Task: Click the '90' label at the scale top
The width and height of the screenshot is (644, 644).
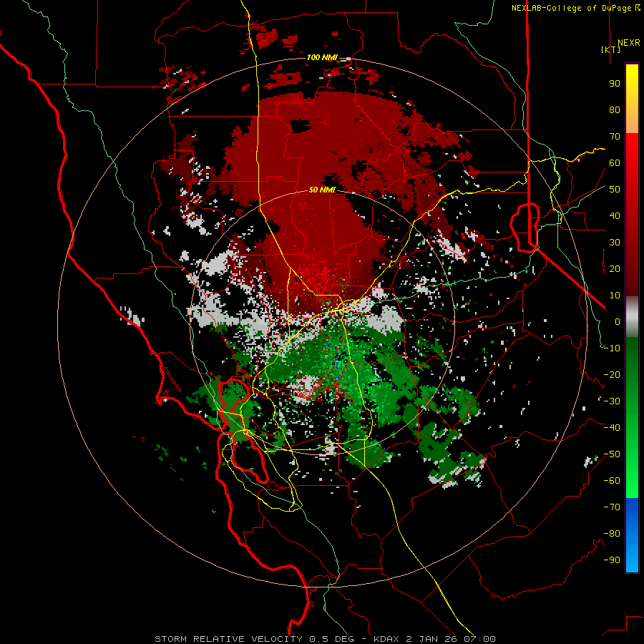Action: [615, 84]
